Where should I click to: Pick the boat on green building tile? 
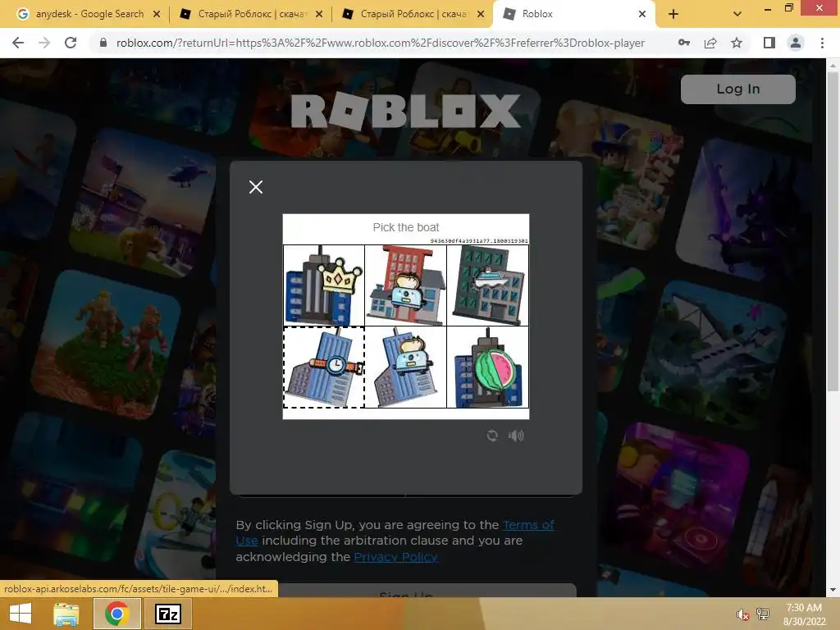(x=487, y=285)
